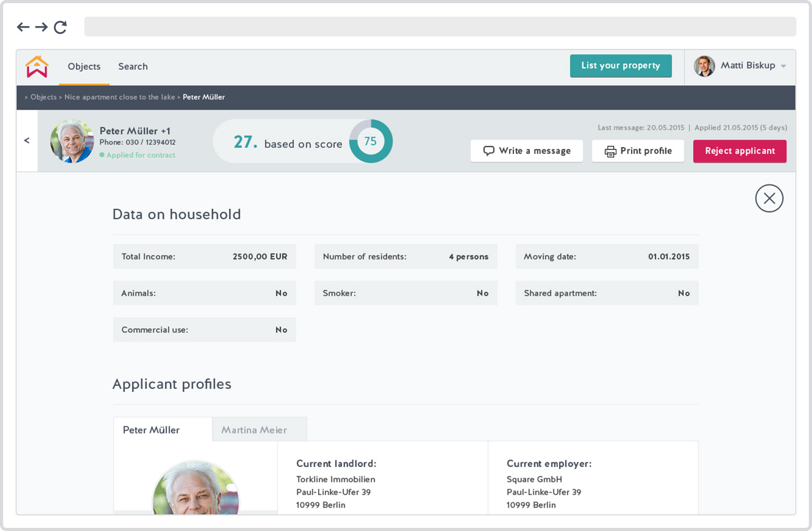Open the Objects menu tab

(x=84, y=67)
